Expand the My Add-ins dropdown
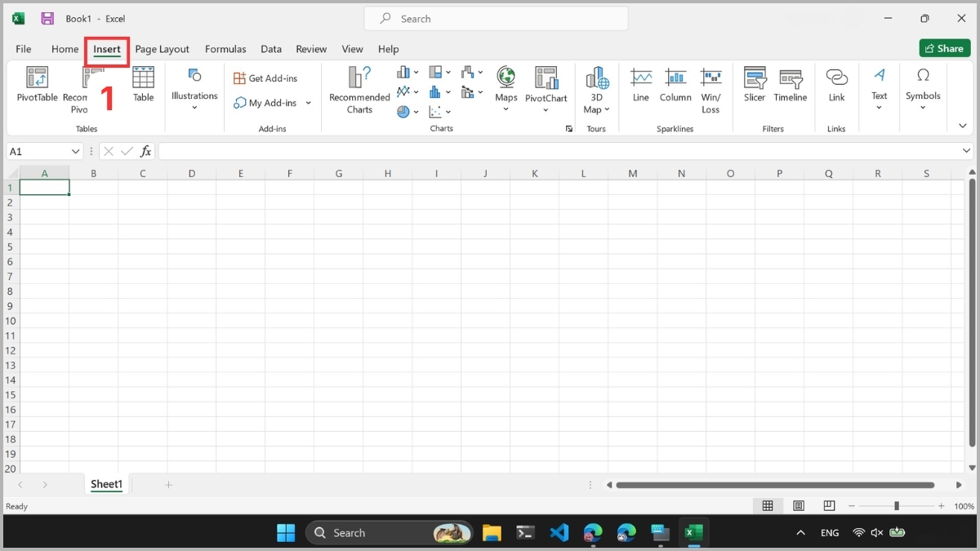 pos(309,103)
